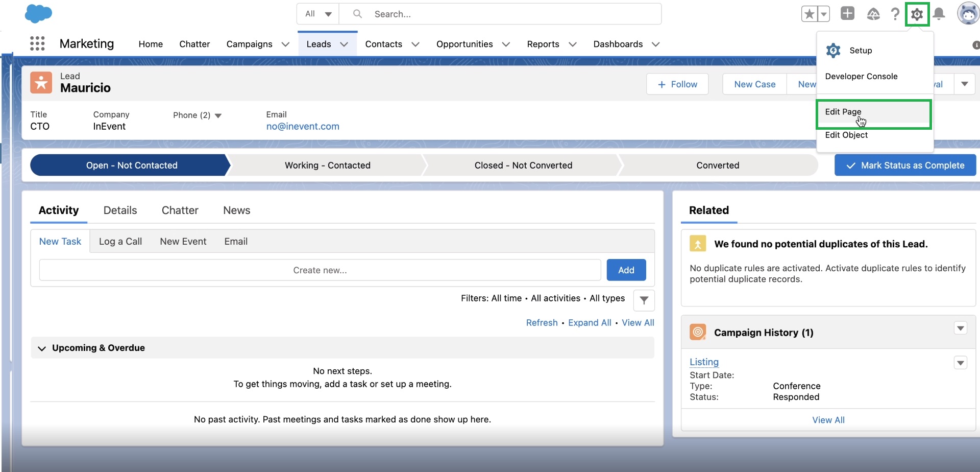The image size is (980, 472).
Task: Open the Opportunities navigation tab
Action: [x=464, y=44]
